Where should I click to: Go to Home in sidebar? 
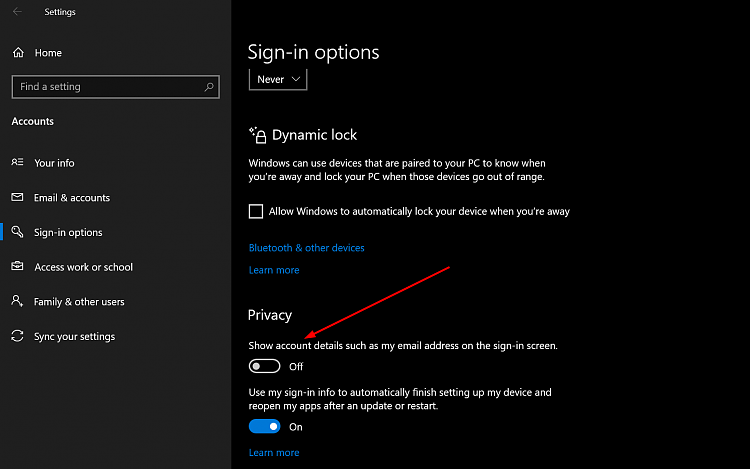pyautogui.click(x=48, y=53)
